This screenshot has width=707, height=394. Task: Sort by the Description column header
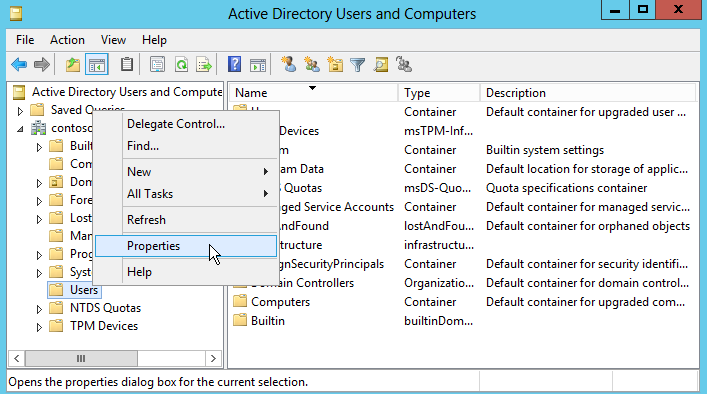(588, 93)
